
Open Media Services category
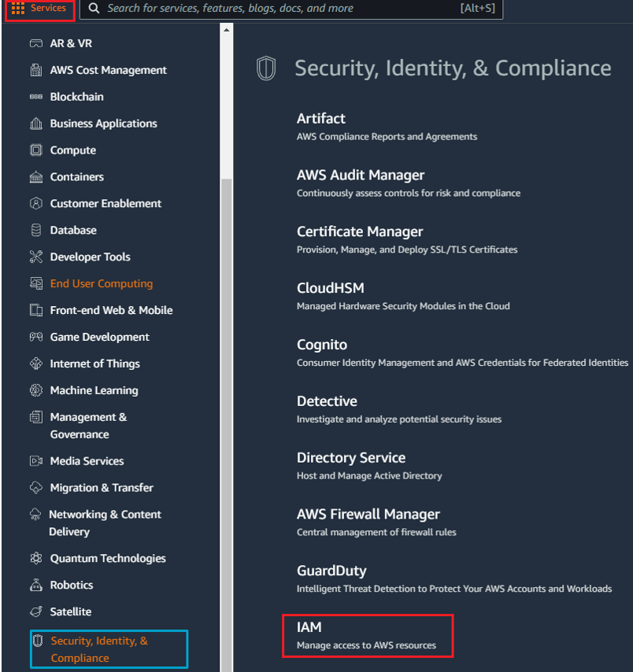[x=87, y=461]
